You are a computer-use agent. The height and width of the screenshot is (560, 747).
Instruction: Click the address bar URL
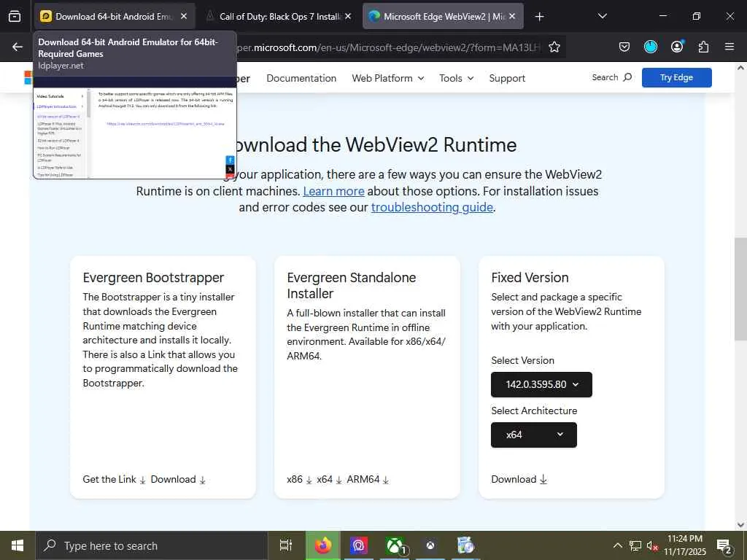click(x=388, y=47)
